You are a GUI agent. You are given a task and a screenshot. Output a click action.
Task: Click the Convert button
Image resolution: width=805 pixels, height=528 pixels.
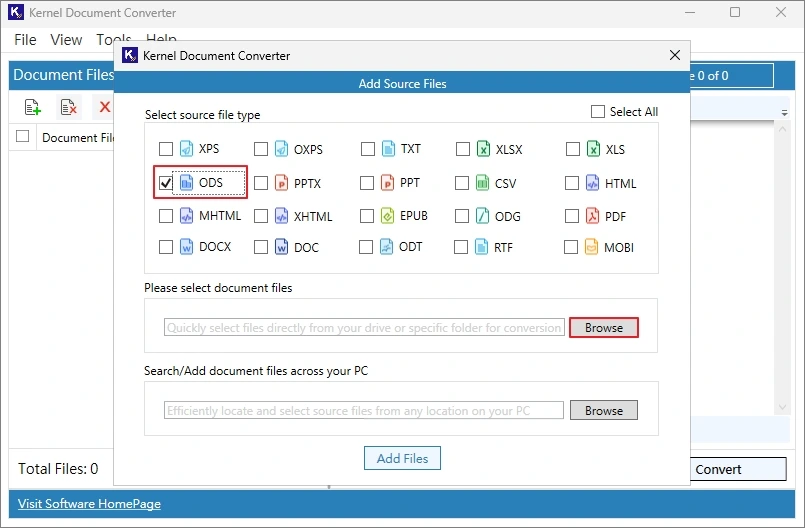click(737, 469)
